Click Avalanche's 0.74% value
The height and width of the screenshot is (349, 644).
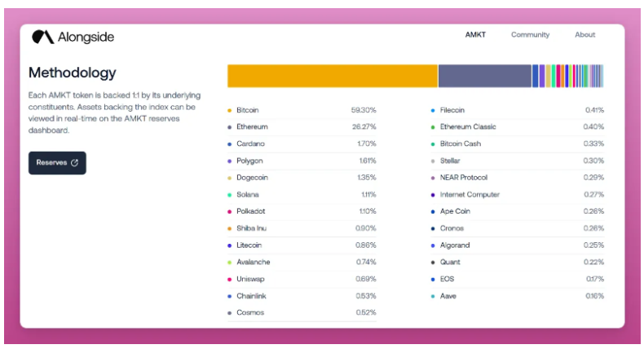pyautogui.click(x=366, y=262)
